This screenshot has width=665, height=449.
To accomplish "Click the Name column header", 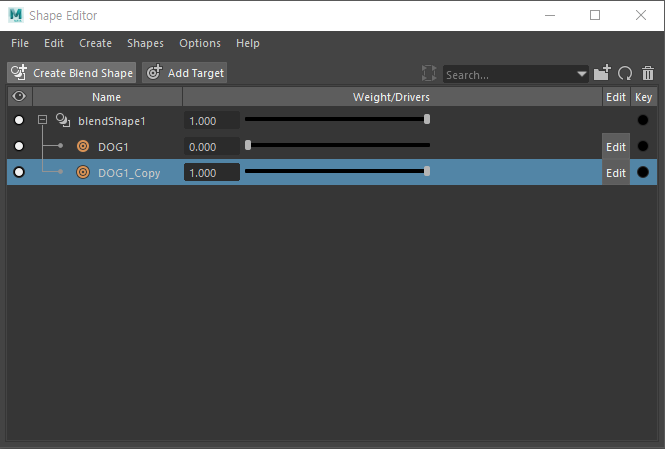I will 107,97.
